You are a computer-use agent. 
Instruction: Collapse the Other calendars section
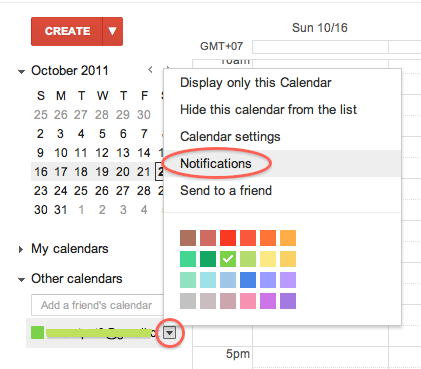(x=21, y=279)
